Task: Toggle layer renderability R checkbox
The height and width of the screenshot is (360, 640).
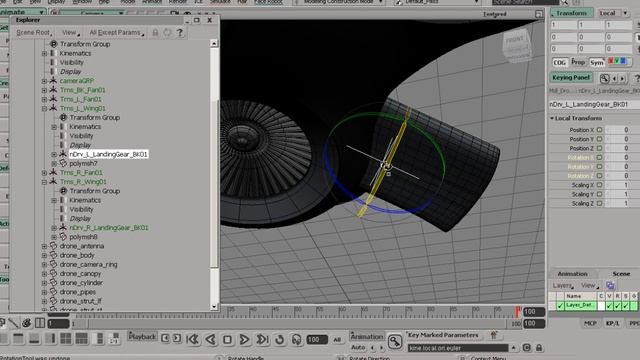Action: [618, 305]
